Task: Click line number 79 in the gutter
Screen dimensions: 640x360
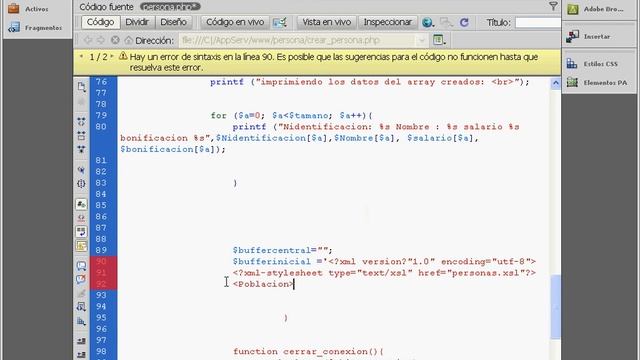Action: (x=101, y=116)
